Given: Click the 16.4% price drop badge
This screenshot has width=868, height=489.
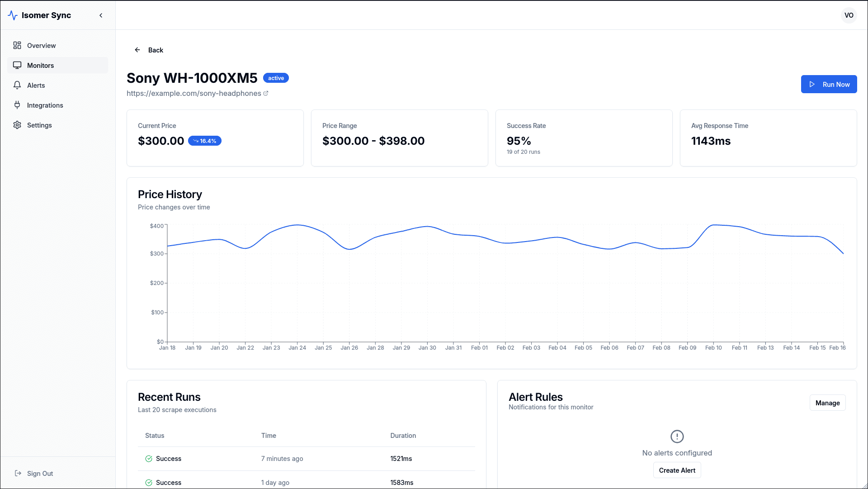Looking at the screenshot, I should (x=205, y=141).
